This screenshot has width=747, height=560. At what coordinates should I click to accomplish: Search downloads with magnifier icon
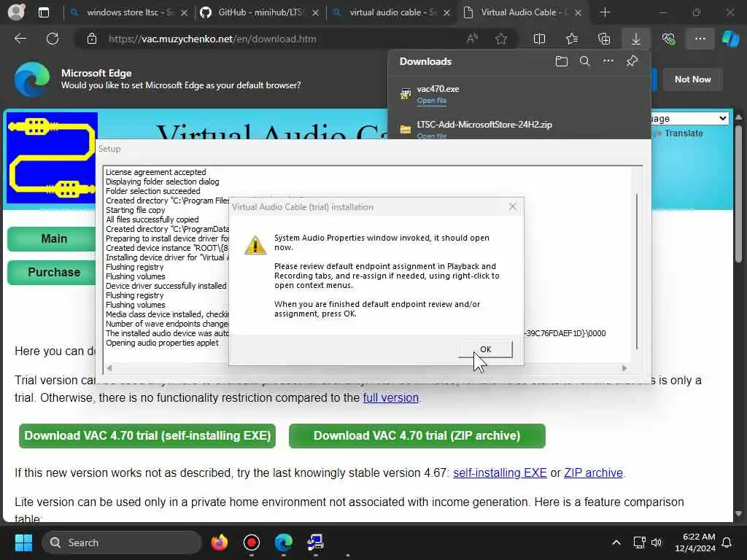[584, 61]
